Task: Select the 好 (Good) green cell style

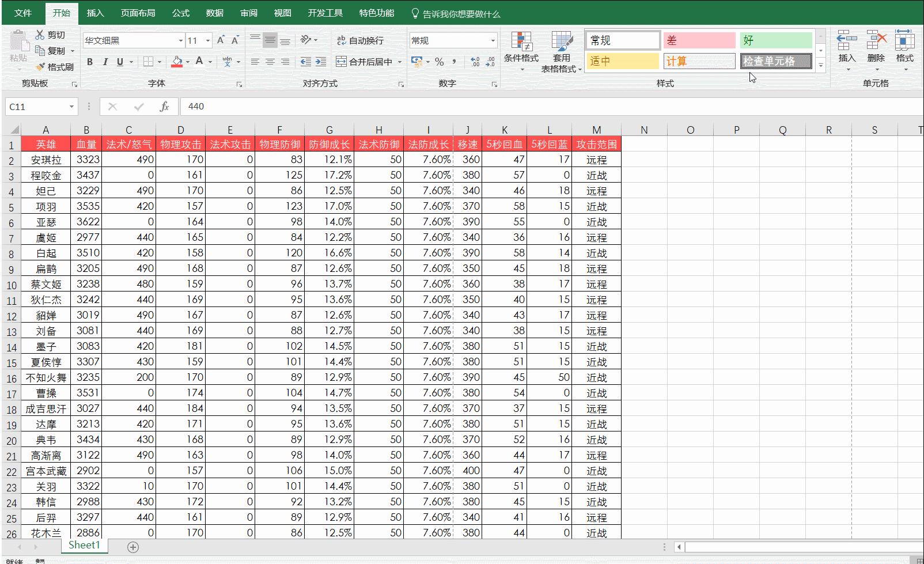Action: 775,40
